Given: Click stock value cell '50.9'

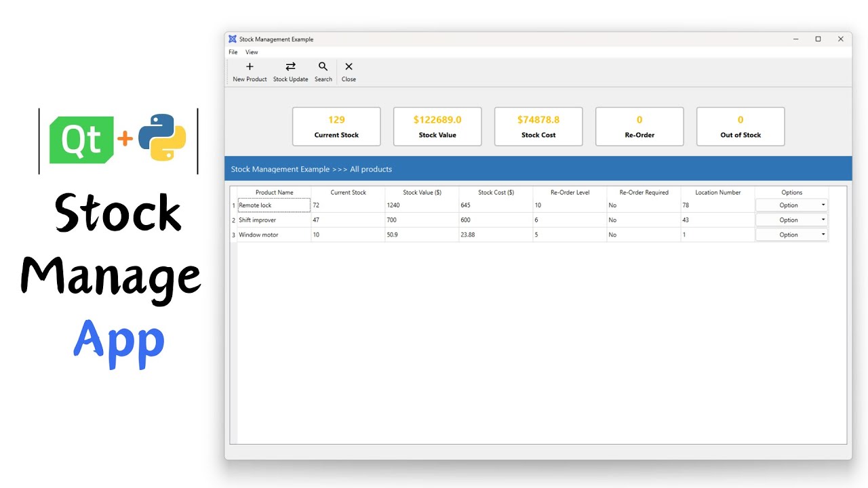Looking at the screenshot, I should (422, 235).
